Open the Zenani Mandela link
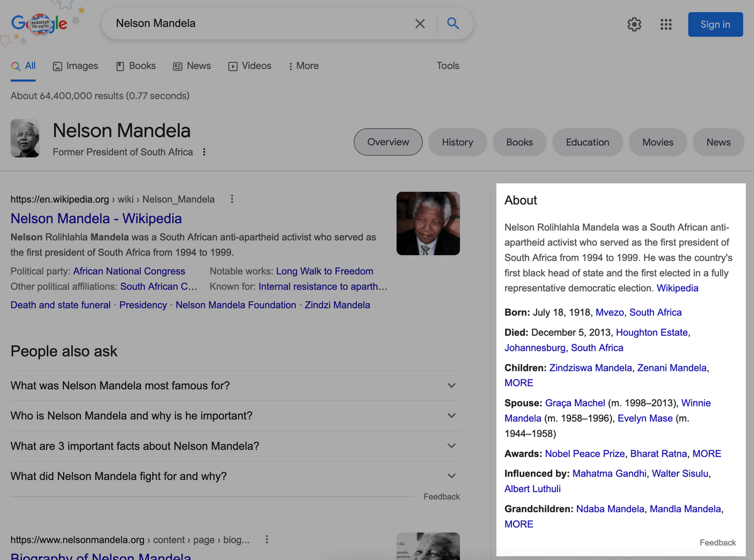The image size is (754, 560). coord(672,368)
